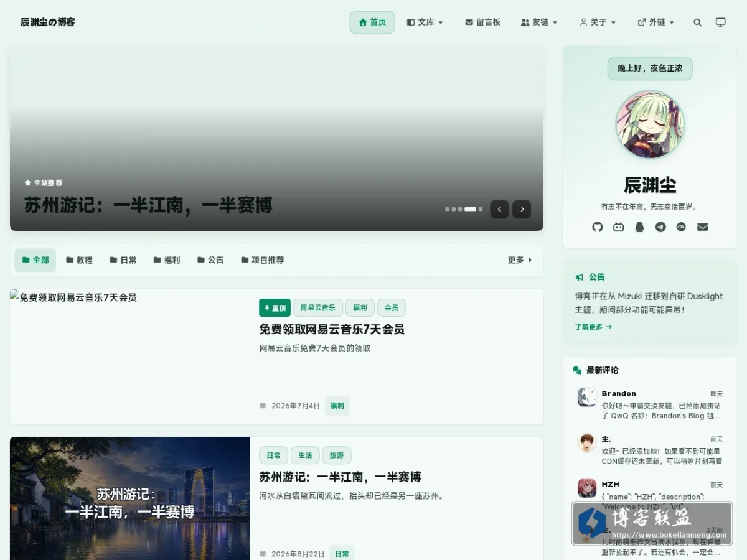Select the 公告 category tab
The image size is (747, 560).
click(x=210, y=260)
